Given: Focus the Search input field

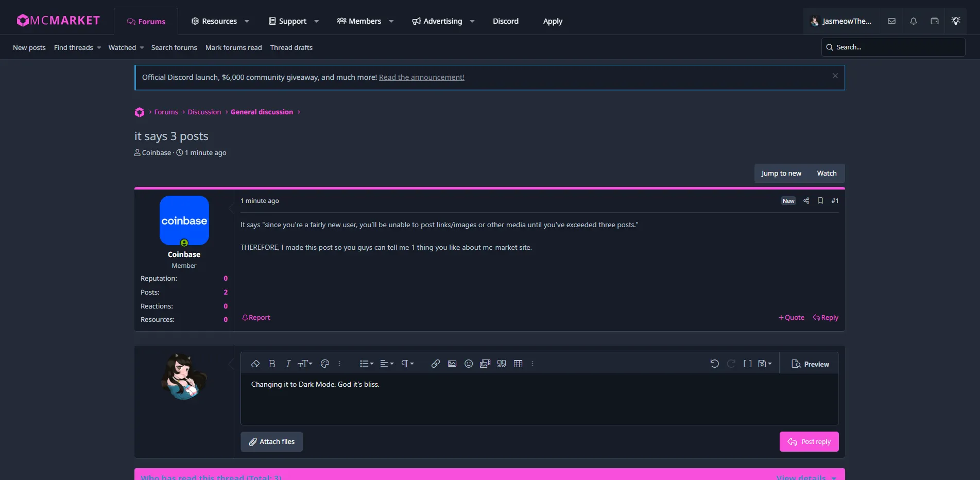Looking at the screenshot, I should [x=893, y=47].
